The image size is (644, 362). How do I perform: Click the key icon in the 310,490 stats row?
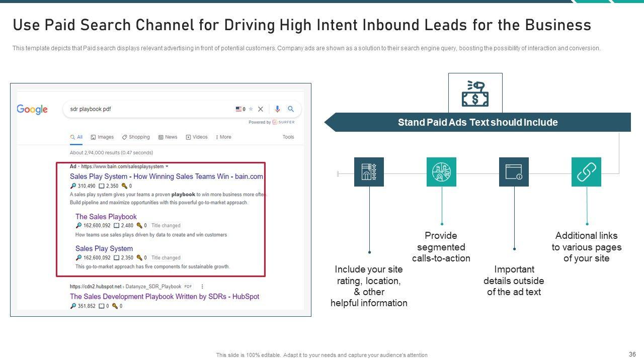click(124, 186)
